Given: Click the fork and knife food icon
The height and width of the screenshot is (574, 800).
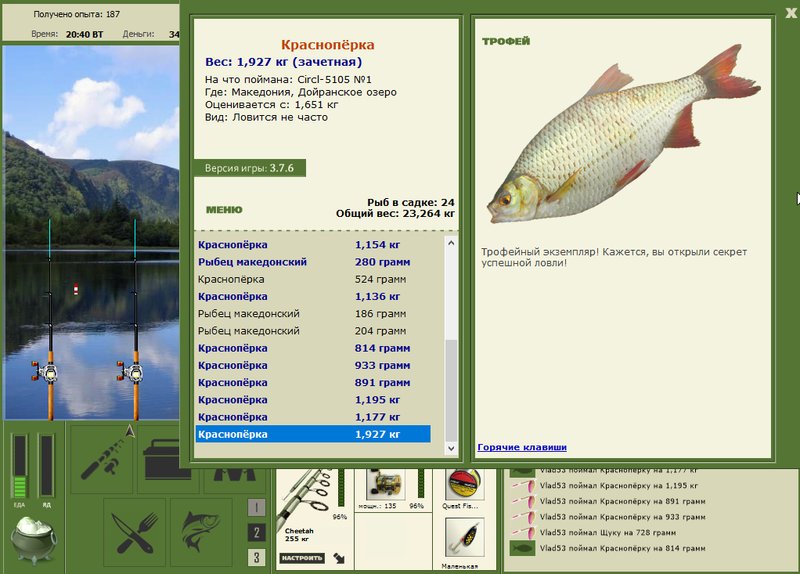Looking at the screenshot, I should [135, 532].
